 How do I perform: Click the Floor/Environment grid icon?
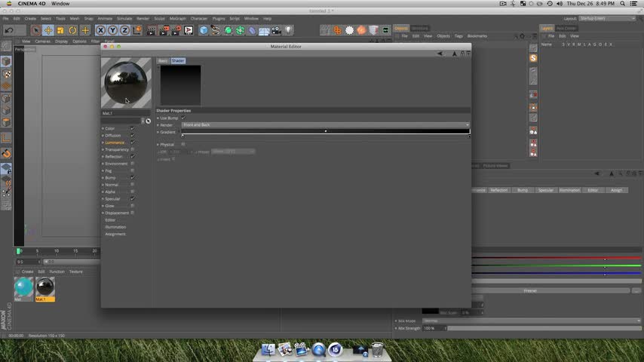tap(264, 30)
